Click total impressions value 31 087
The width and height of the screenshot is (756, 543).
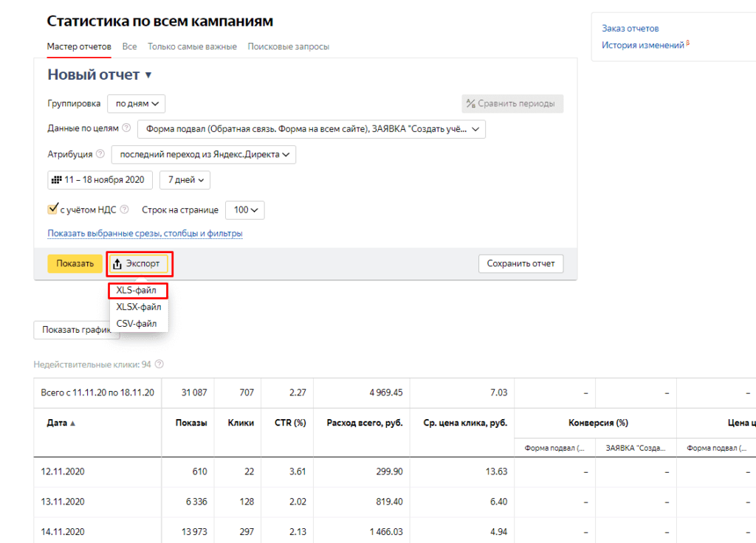194,392
